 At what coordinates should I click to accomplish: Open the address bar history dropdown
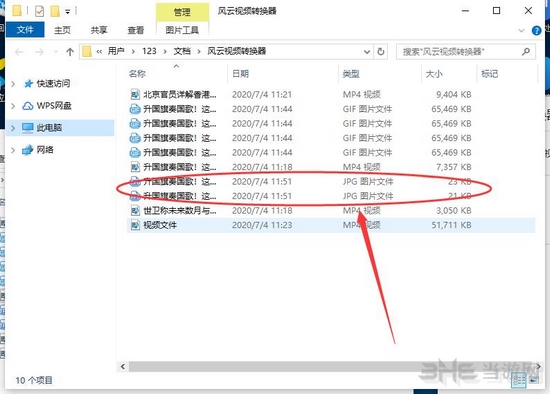tap(367, 52)
